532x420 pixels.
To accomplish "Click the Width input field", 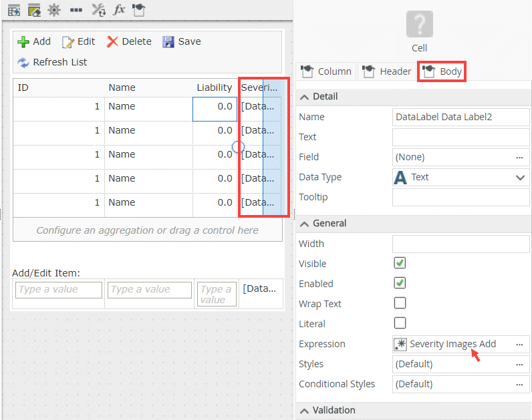I will pyautogui.click(x=460, y=244).
